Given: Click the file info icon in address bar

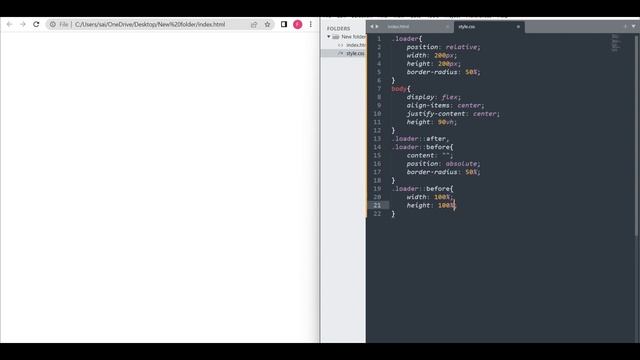Looking at the screenshot, I should [x=53, y=24].
